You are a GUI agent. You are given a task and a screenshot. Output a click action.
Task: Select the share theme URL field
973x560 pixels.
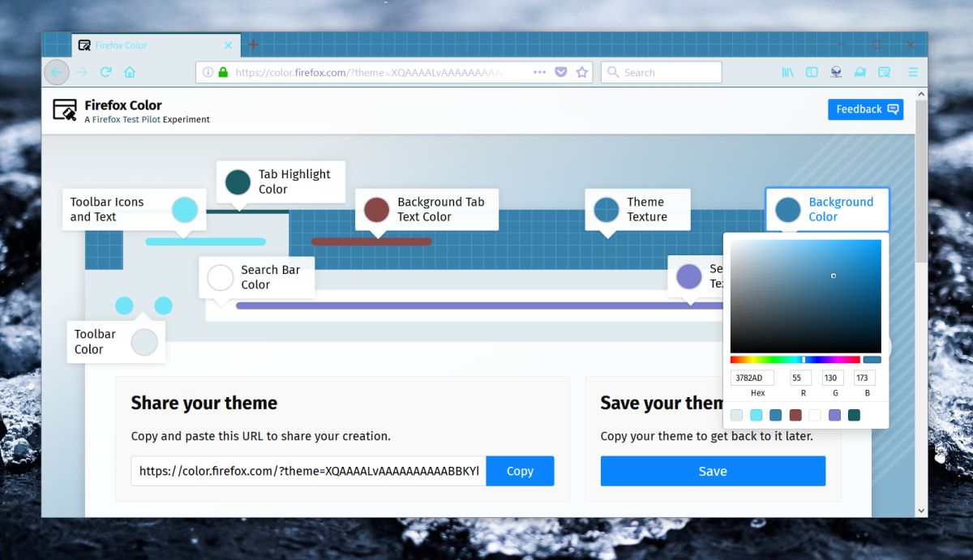(x=309, y=471)
